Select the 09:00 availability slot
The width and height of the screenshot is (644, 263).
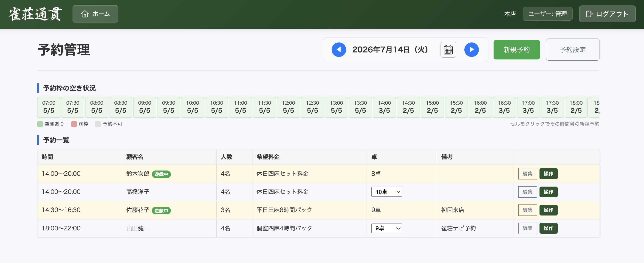pyautogui.click(x=145, y=107)
